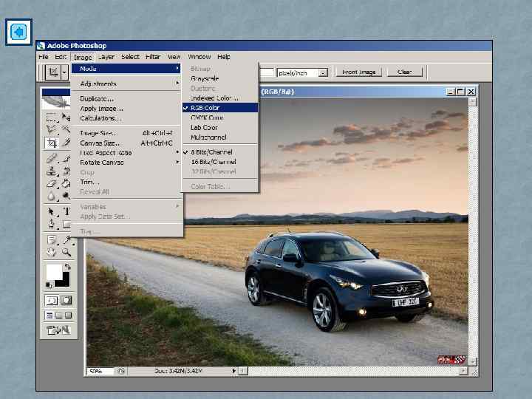Switch to Standard editing mode
This screenshot has width=532, height=399.
(x=52, y=300)
